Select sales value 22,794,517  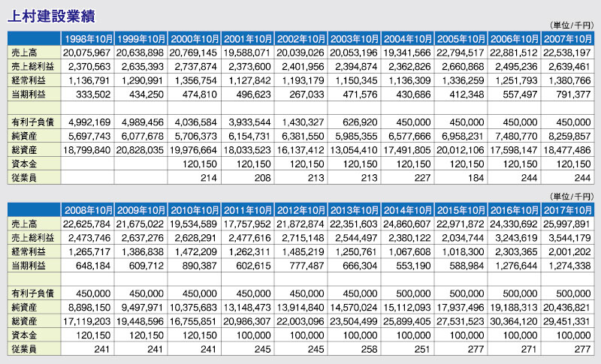point(461,53)
